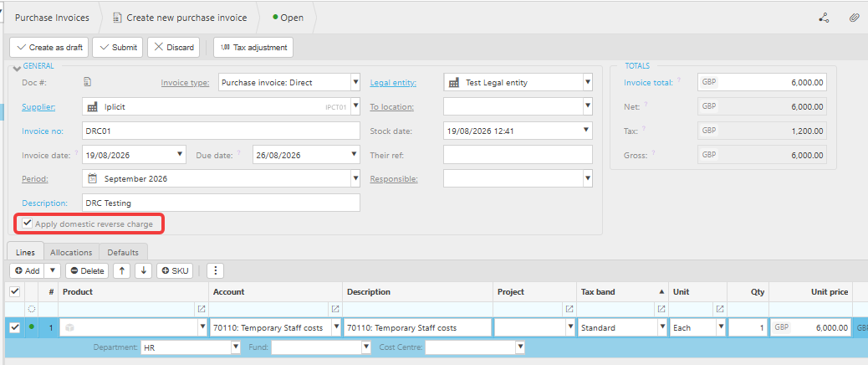This screenshot has height=365, width=868.
Task: Open the Account column filter popup icon
Action: click(334, 309)
